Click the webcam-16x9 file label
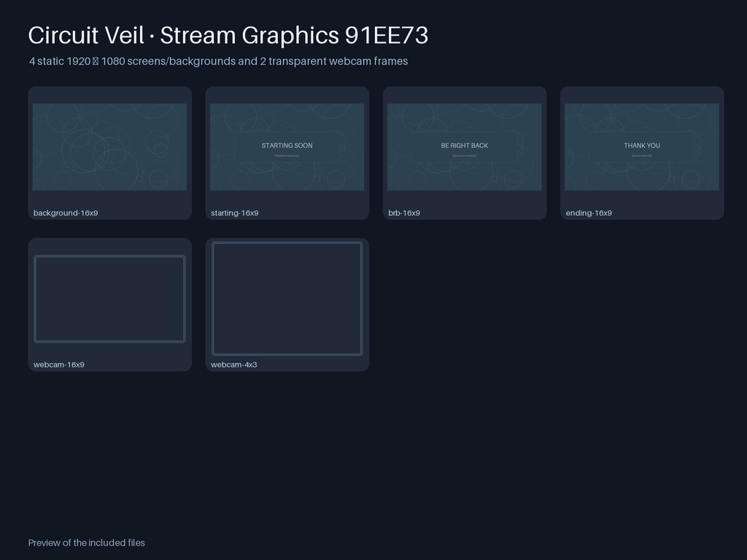 58,365
